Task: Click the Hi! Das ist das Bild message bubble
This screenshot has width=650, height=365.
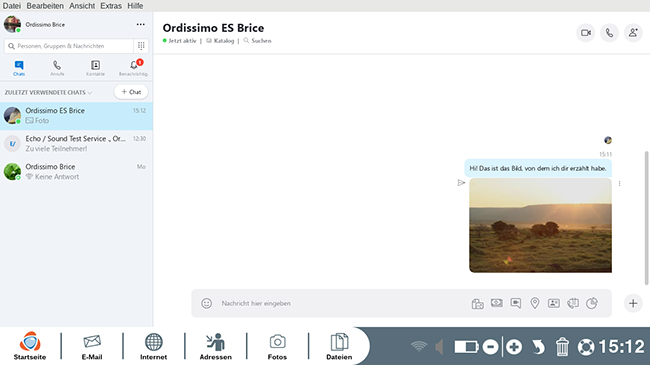Action: pyautogui.click(x=538, y=168)
